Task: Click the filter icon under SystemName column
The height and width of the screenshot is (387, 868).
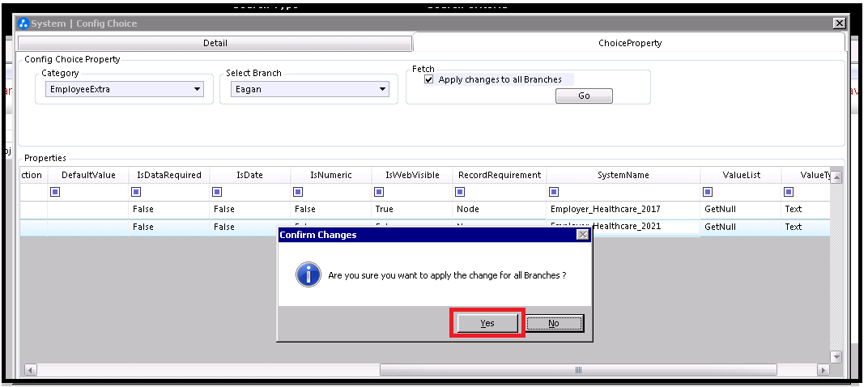Action: (554, 192)
